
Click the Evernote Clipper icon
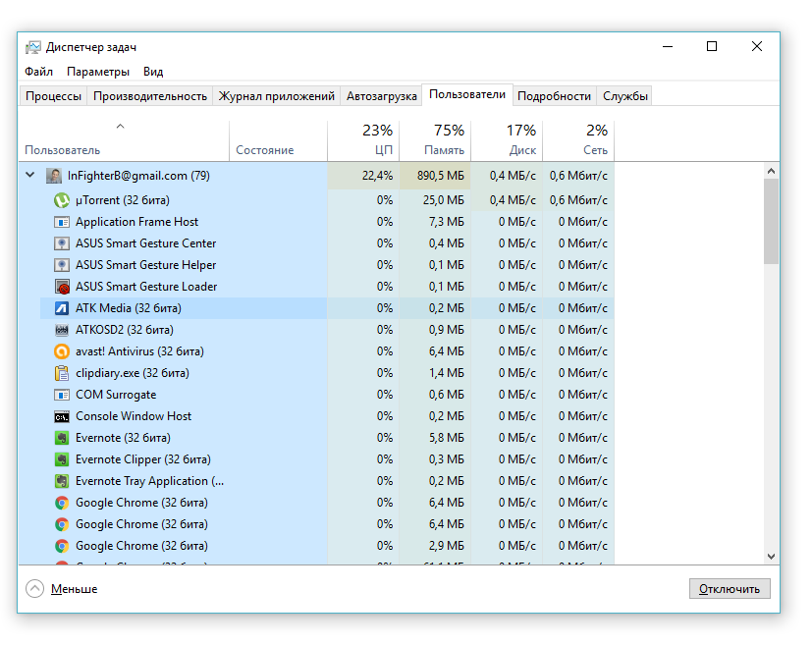point(62,459)
